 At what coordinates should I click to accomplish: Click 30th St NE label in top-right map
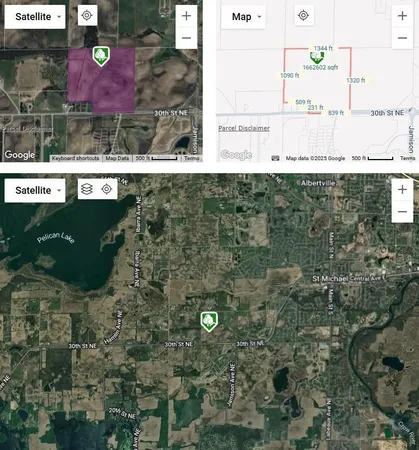coord(387,113)
